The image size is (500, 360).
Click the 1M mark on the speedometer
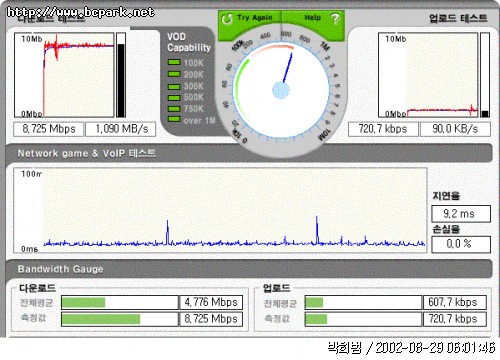(x=325, y=46)
